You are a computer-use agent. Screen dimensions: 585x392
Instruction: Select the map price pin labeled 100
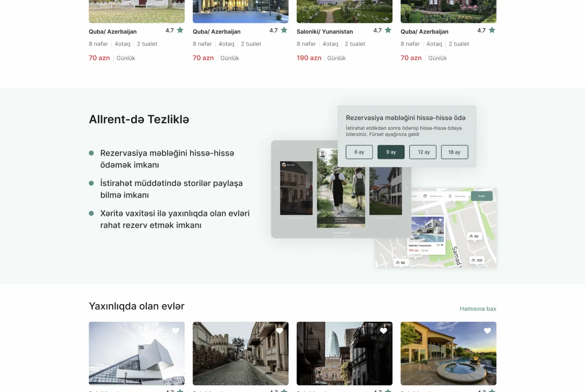coord(477,261)
